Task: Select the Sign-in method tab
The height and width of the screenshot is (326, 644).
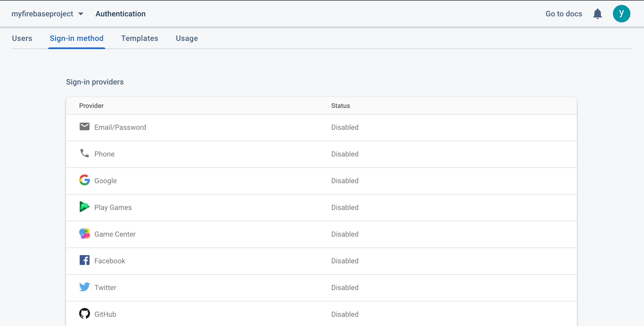Action: tap(76, 38)
